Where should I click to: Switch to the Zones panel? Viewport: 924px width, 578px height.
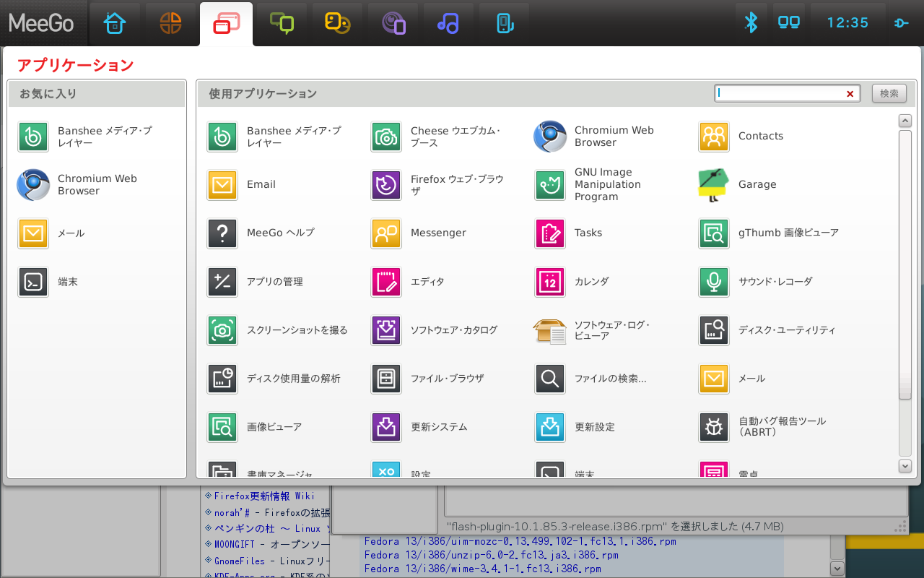point(171,23)
